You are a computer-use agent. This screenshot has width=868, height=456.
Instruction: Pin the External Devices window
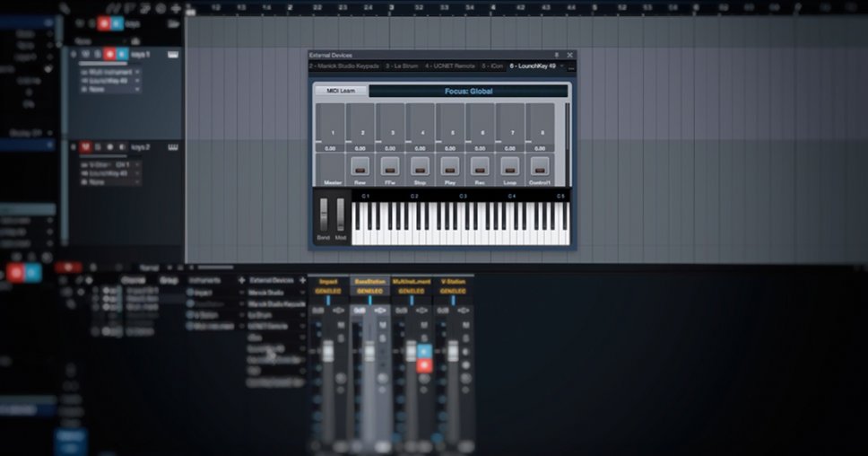click(x=556, y=55)
